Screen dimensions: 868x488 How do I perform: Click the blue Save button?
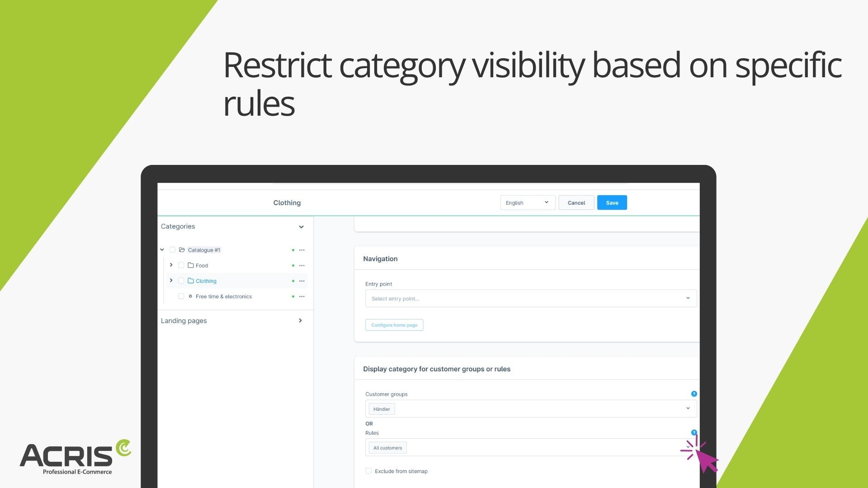[x=612, y=203]
